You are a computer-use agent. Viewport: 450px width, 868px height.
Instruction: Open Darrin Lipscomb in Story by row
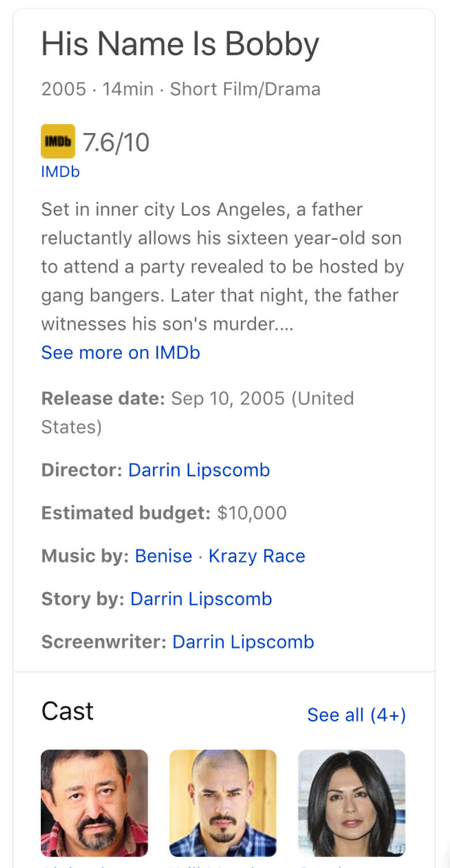point(201,599)
